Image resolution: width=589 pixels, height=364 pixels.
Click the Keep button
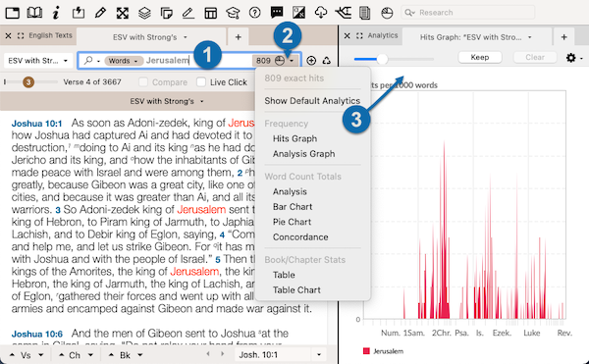tap(480, 58)
